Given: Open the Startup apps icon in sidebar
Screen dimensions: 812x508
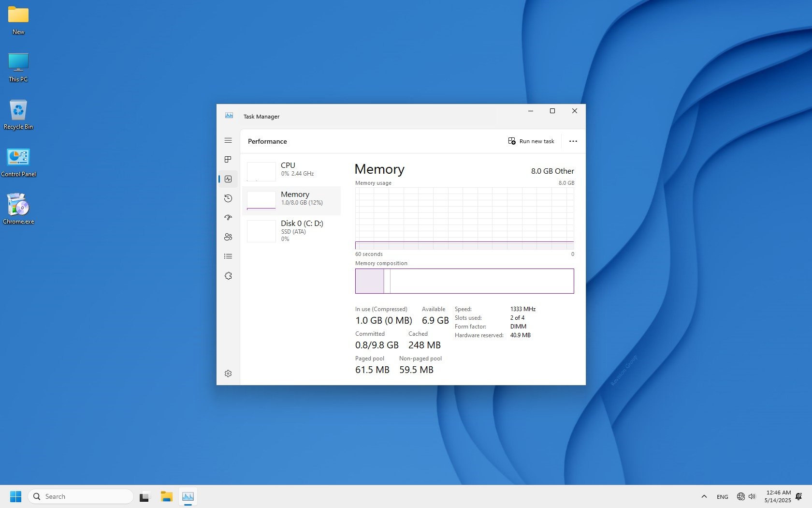Looking at the screenshot, I should tap(228, 218).
